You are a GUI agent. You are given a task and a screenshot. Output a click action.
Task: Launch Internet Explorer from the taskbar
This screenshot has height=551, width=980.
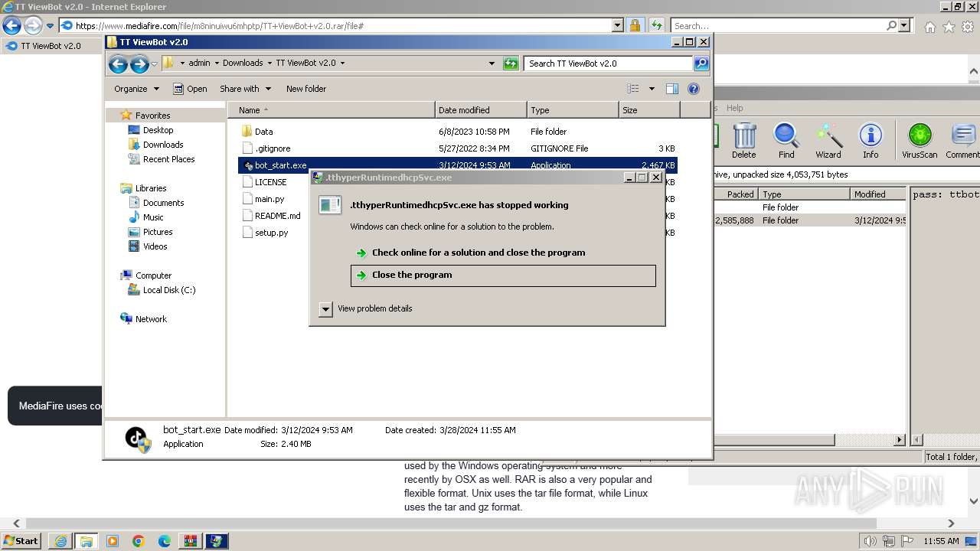(x=60, y=541)
